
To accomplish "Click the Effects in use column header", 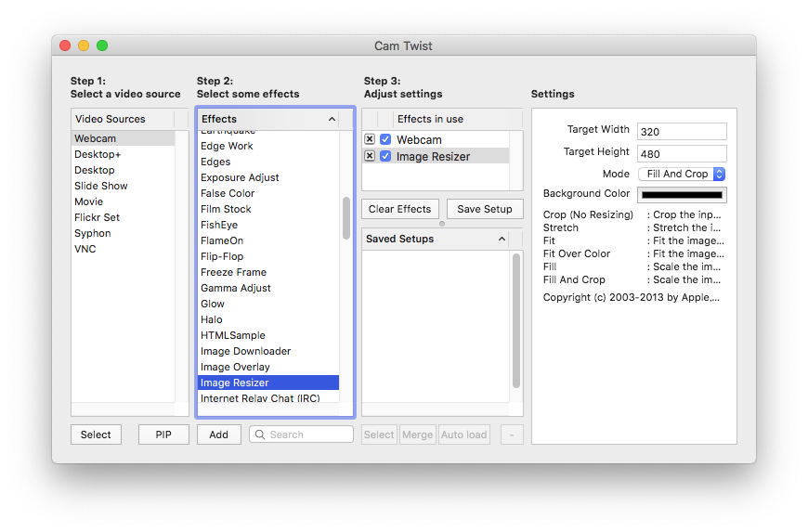I will [458, 119].
